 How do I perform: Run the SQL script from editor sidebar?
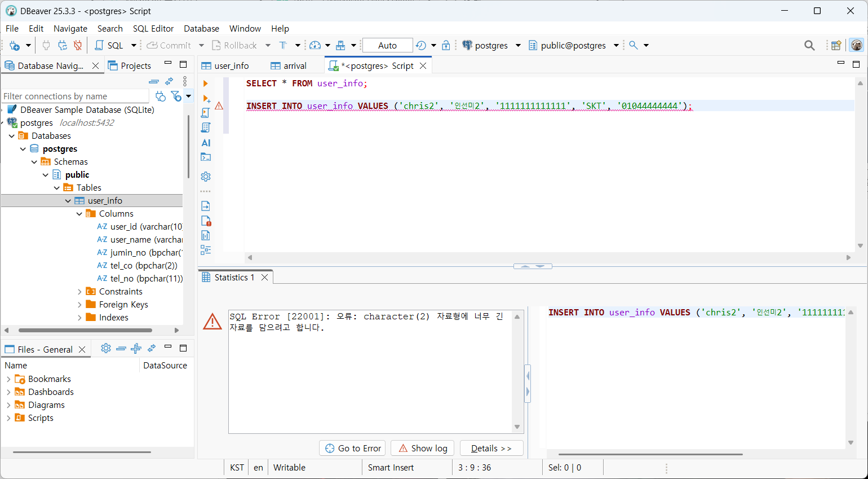click(206, 113)
